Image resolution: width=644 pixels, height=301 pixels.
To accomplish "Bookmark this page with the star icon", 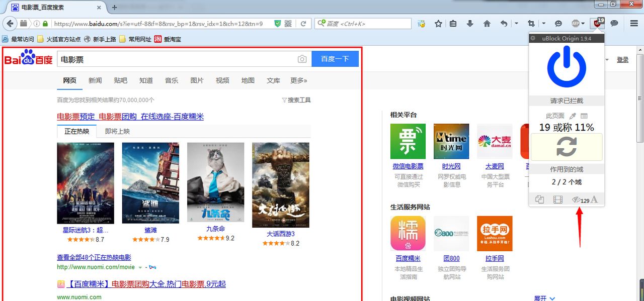I will tap(438, 23).
